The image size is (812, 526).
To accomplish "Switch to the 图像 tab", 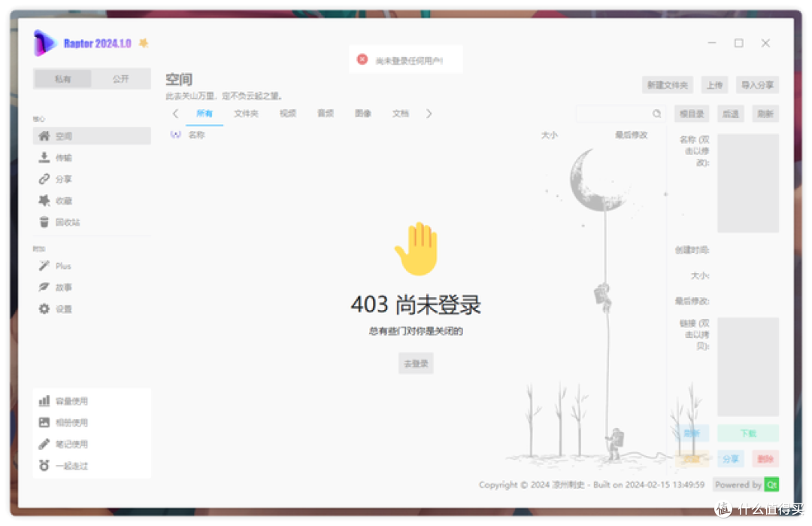I will [363, 114].
